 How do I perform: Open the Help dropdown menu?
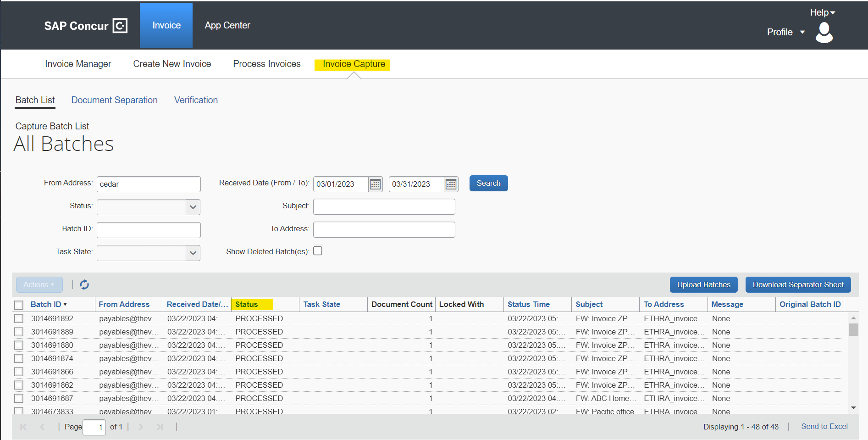[823, 12]
